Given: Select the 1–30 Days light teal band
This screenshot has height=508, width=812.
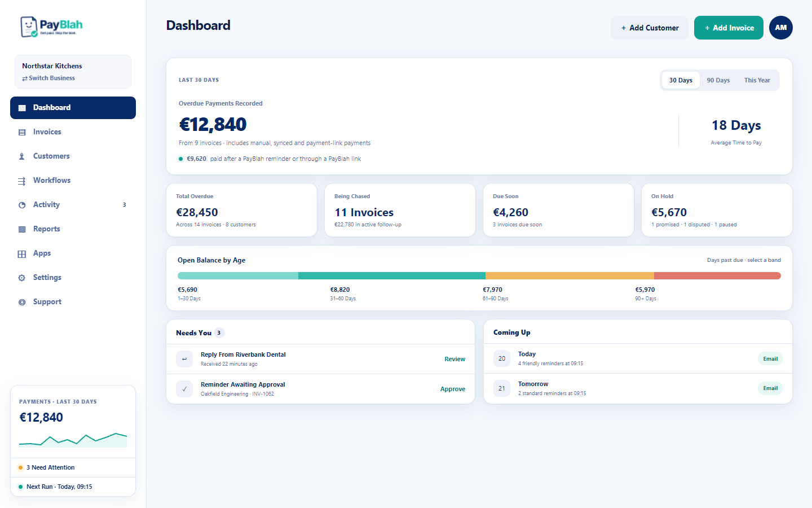Looking at the screenshot, I should 238,276.
